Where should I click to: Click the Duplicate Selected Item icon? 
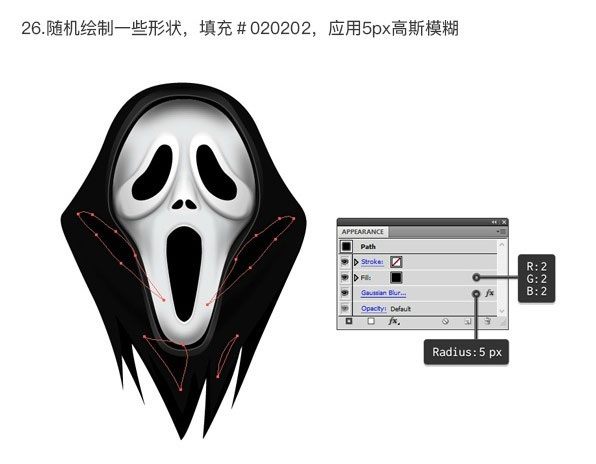[x=468, y=321]
